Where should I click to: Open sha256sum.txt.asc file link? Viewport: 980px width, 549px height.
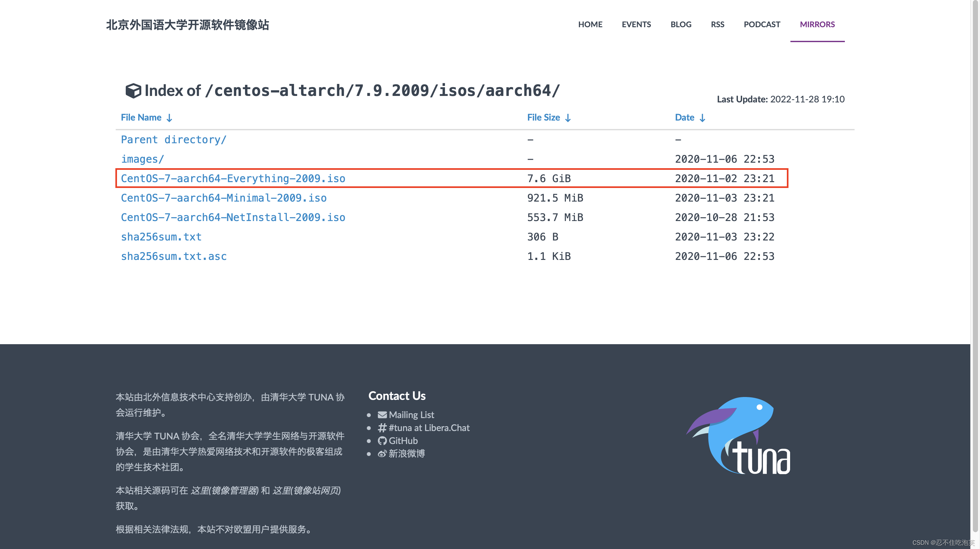173,256
